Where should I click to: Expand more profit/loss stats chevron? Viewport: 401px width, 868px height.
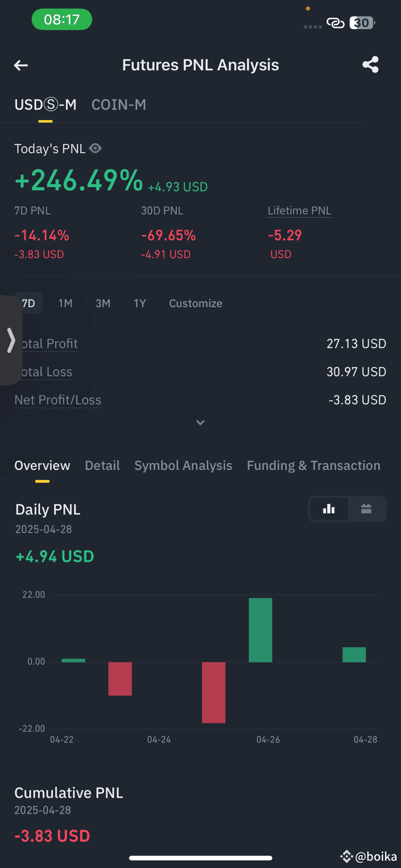click(x=200, y=423)
